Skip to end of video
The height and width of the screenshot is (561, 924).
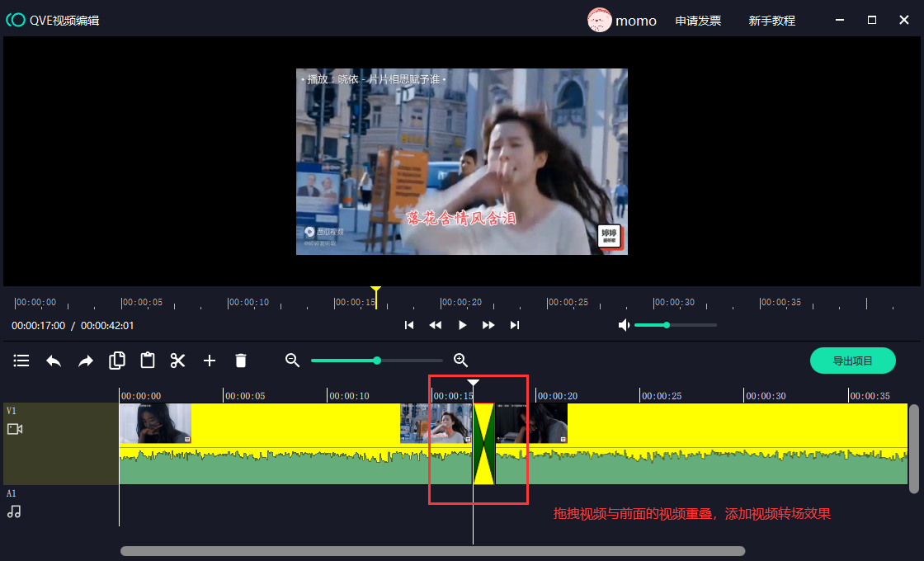pos(515,325)
